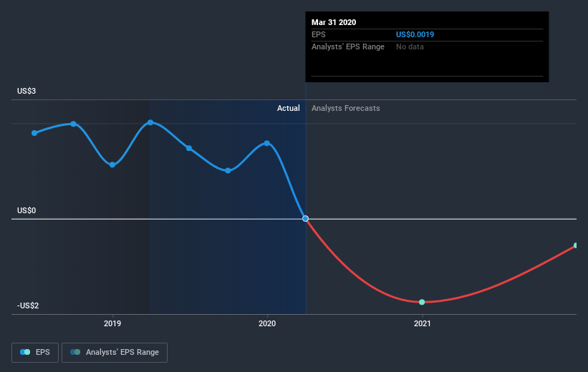This screenshot has width=588, height=372.
Task: Click the first EPS data point in mid-2018
Action: coord(34,133)
